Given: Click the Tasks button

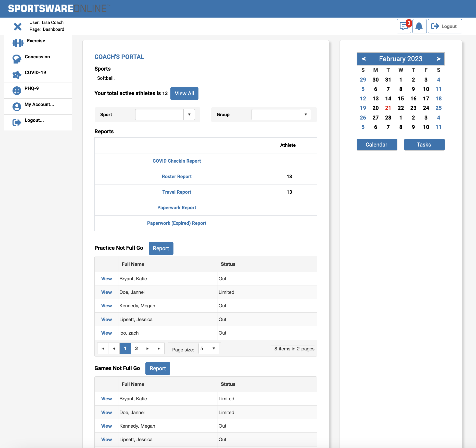Looking at the screenshot, I should pyautogui.click(x=424, y=145).
